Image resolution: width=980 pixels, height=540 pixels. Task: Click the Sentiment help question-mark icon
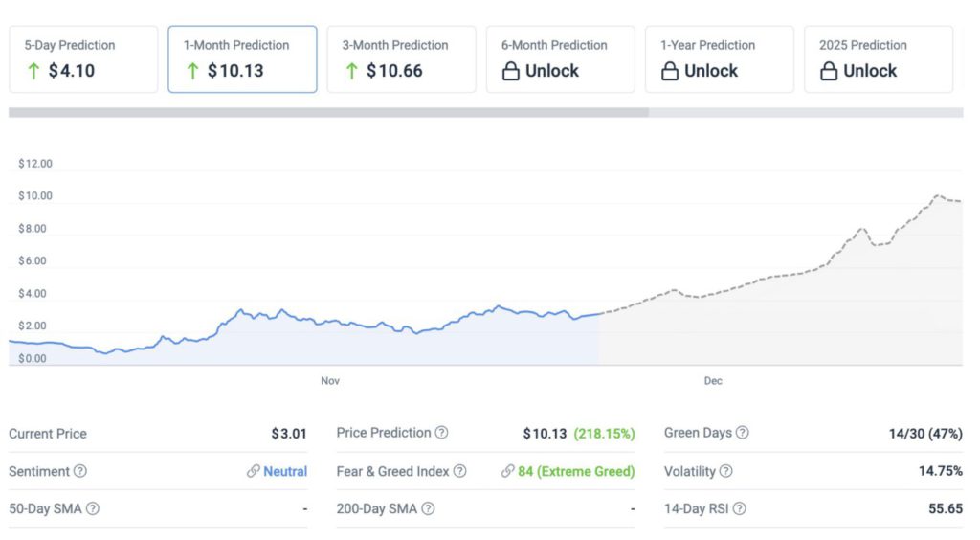(x=80, y=471)
